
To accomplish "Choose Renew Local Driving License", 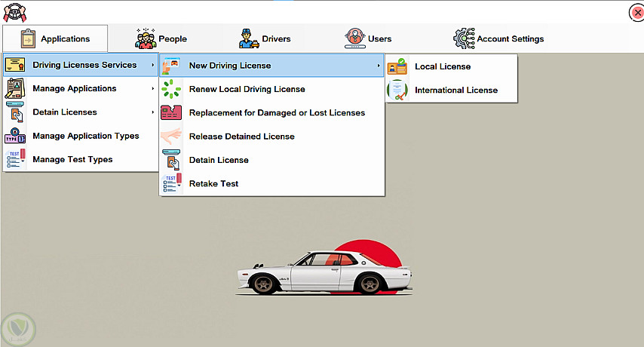I will pyautogui.click(x=272, y=89).
